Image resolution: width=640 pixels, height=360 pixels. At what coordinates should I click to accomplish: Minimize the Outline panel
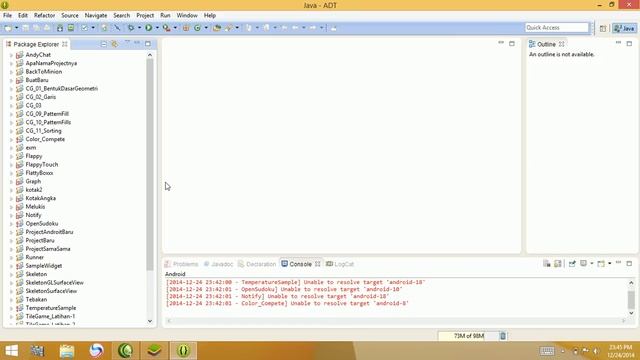click(618, 43)
